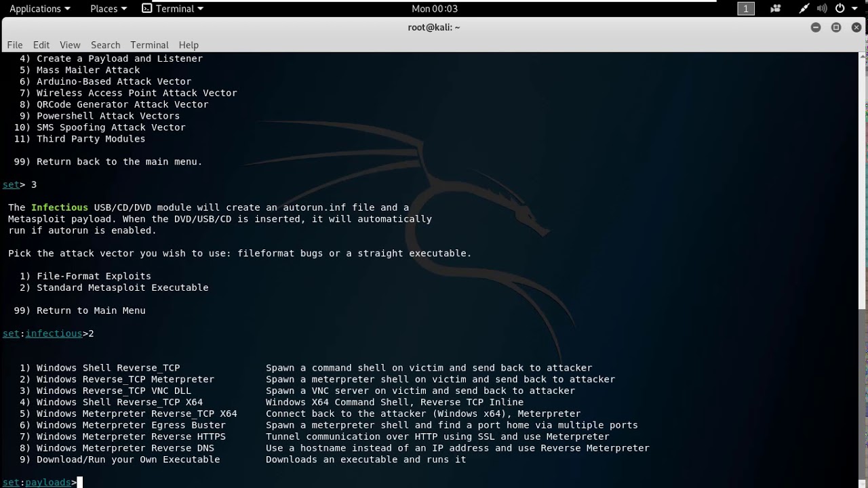Viewport: 868px width, 488px height.
Task: Click the text 'Windows Reverse_TCP Meterpreter'
Action: [x=125, y=379]
